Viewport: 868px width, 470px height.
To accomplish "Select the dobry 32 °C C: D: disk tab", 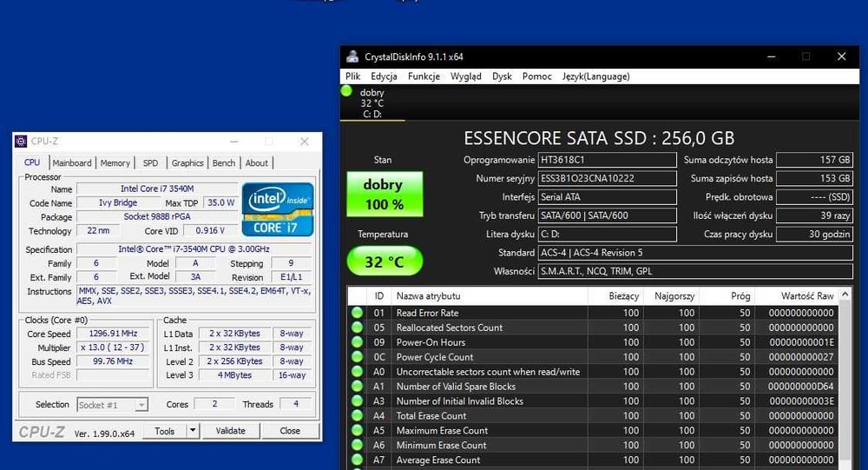I will (x=372, y=103).
